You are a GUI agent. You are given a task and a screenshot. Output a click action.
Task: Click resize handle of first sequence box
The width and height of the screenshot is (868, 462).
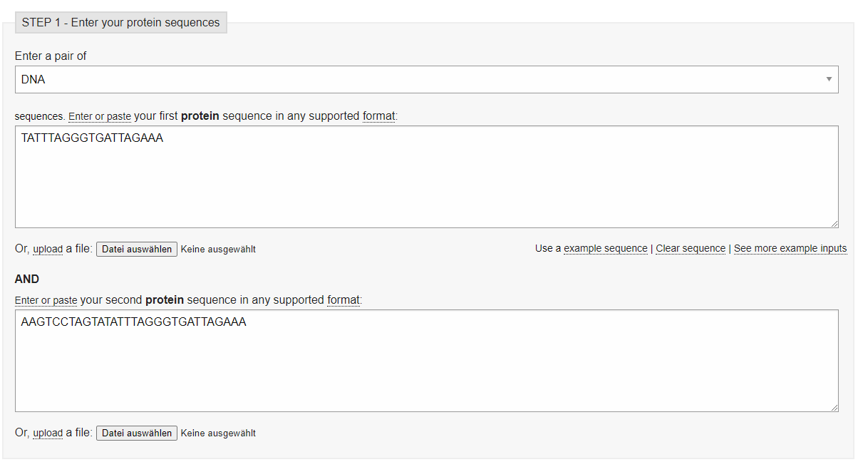[834, 223]
